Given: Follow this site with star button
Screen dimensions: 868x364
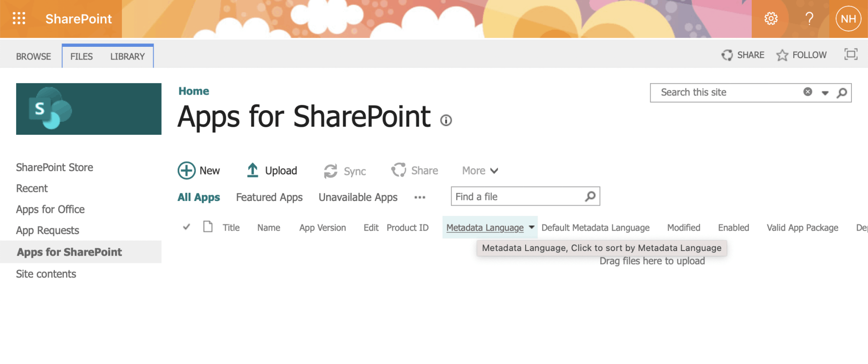Looking at the screenshot, I should pyautogui.click(x=801, y=55).
